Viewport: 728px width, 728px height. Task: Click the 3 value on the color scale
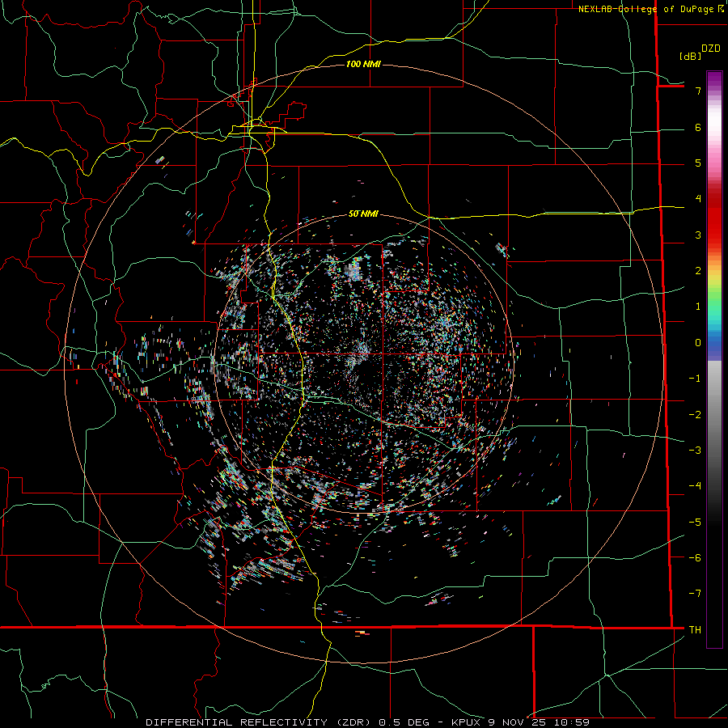coord(698,235)
